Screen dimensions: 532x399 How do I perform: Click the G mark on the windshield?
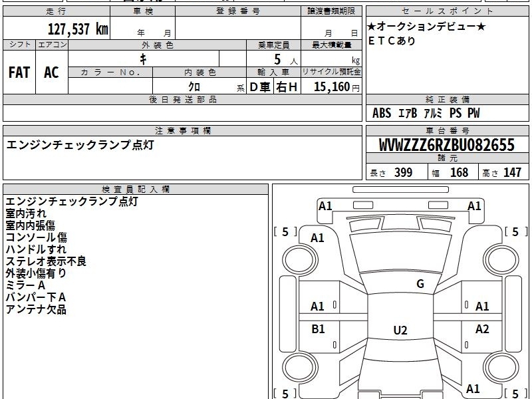click(x=420, y=284)
